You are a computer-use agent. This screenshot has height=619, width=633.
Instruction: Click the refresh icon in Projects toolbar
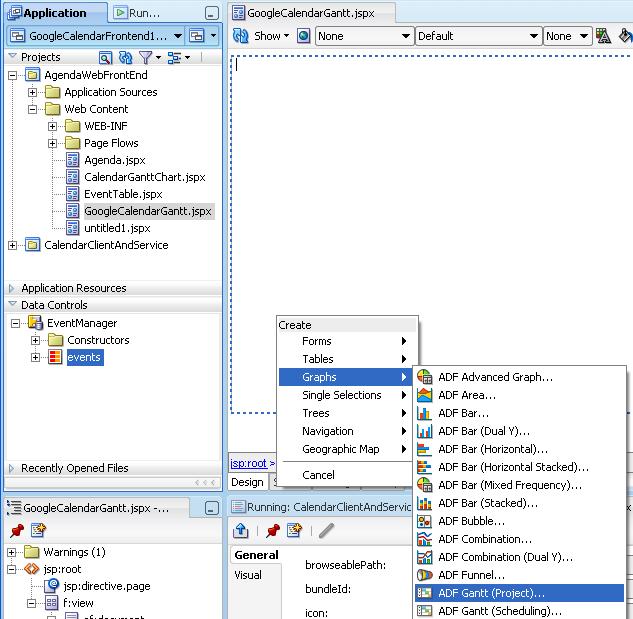pyautogui.click(x=125, y=58)
